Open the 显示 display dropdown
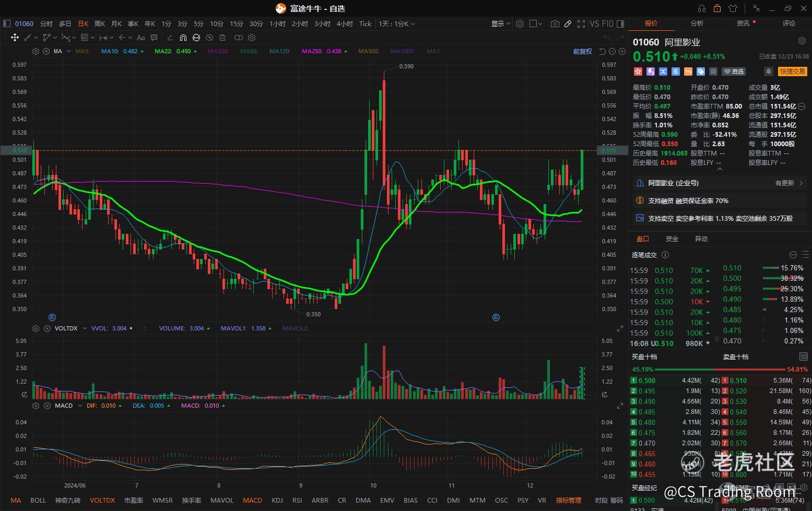This screenshot has width=812, height=511. [500, 23]
